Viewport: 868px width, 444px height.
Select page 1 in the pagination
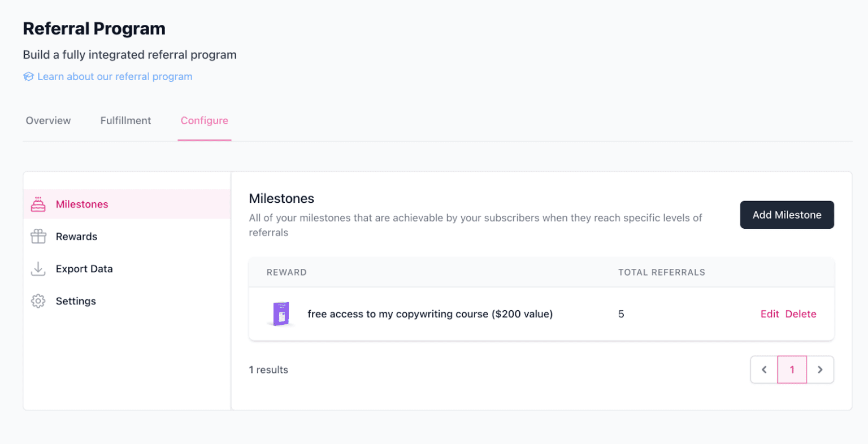(792, 370)
